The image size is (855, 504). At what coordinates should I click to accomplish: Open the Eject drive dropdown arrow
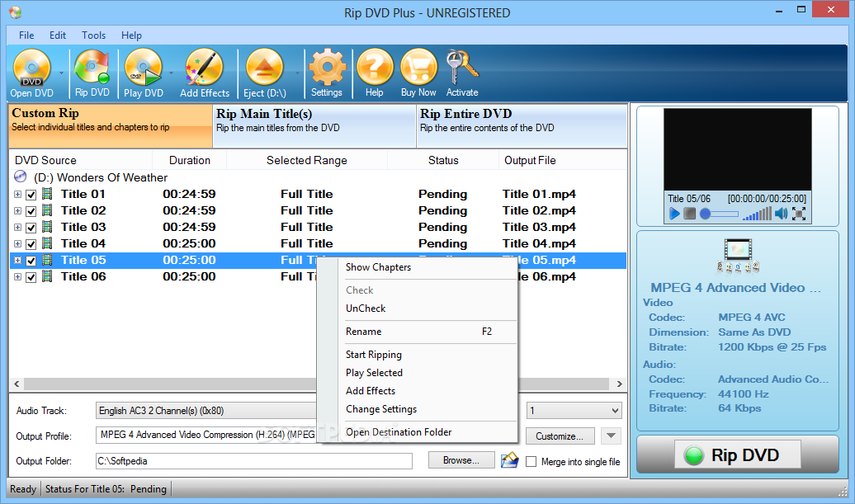[297, 73]
